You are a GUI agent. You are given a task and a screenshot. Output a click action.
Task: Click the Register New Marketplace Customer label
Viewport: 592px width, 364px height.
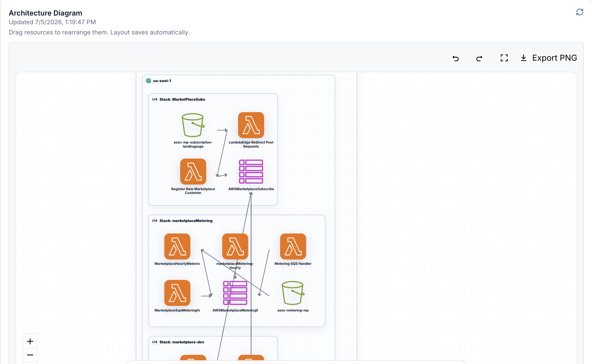pos(193,191)
